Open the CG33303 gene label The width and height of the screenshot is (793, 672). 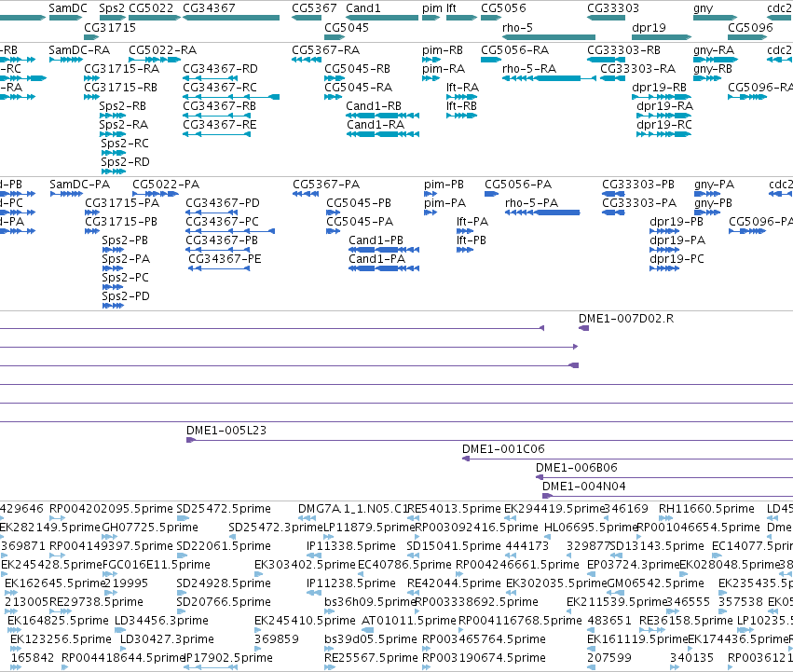tap(613, 8)
